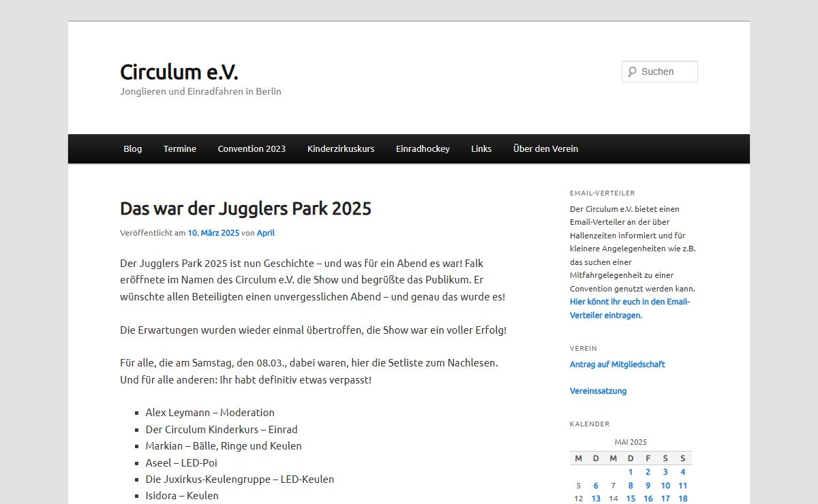Viewport: 818px width, 504px height.
Task: Click unlinked calendar day 14
Action: click(613, 499)
